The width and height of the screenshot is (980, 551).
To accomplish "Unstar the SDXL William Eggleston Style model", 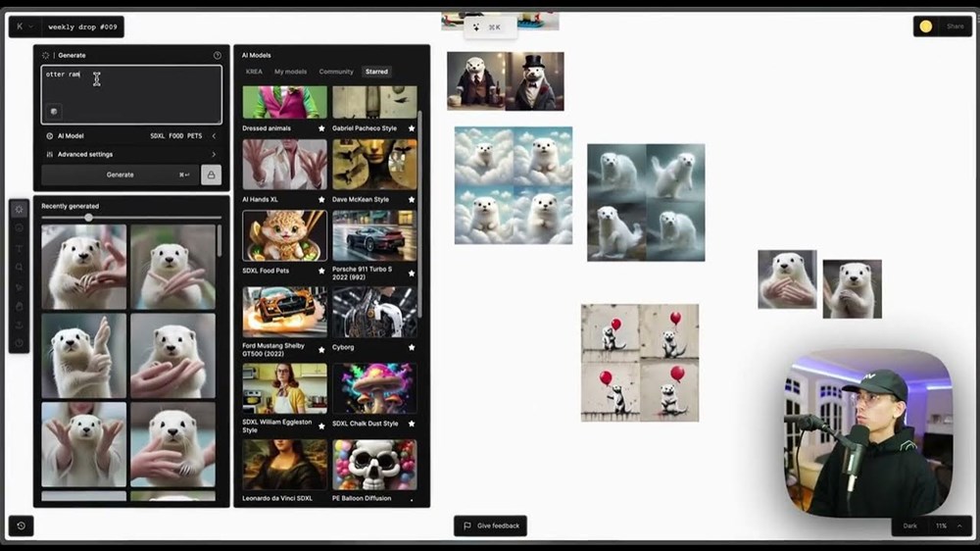I will (x=321, y=426).
